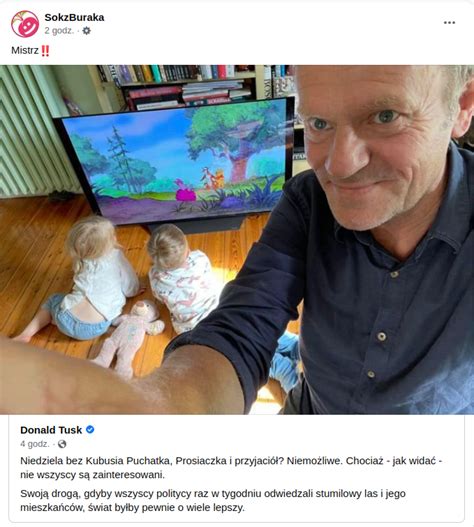The height and width of the screenshot is (527, 474).
Task: Open the Donald Tusk profile name link
Action: pos(51,430)
